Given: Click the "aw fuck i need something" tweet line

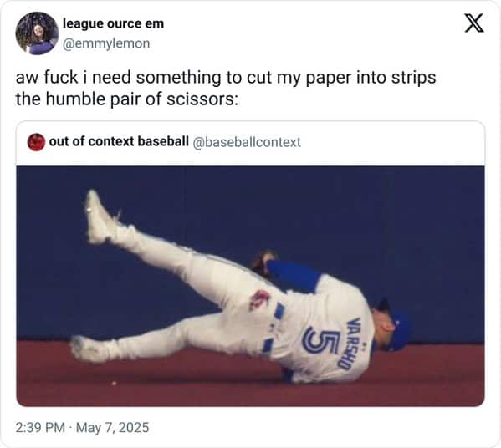Looking at the screenshot, I should tap(226, 78).
